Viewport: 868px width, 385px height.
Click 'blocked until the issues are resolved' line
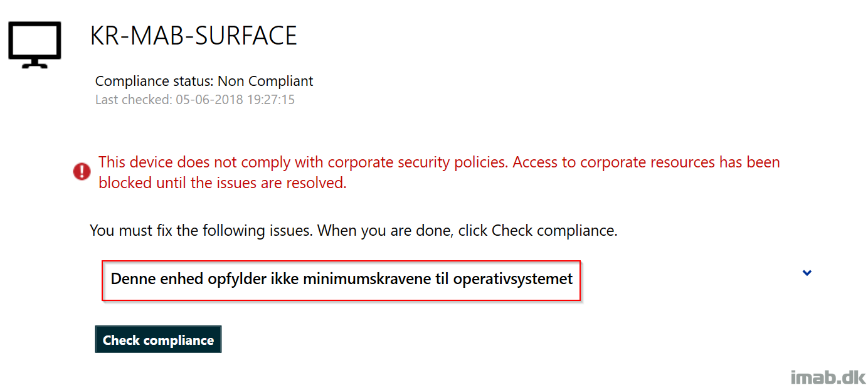point(223,183)
